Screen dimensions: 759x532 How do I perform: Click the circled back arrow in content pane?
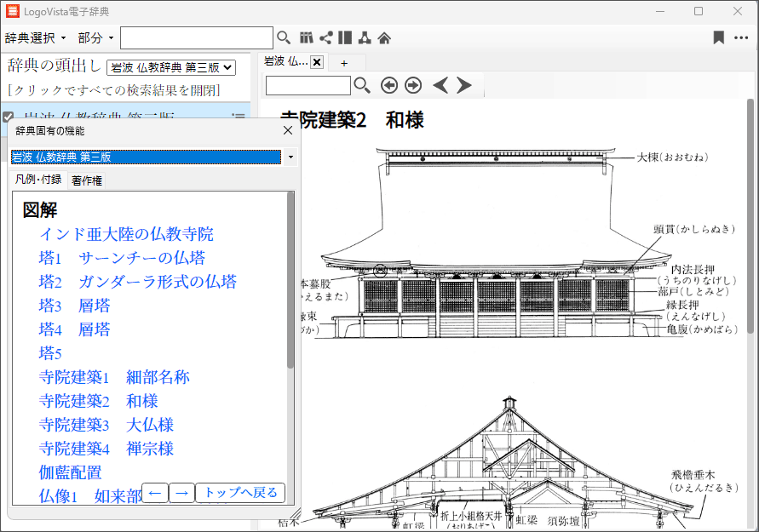tap(389, 85)
